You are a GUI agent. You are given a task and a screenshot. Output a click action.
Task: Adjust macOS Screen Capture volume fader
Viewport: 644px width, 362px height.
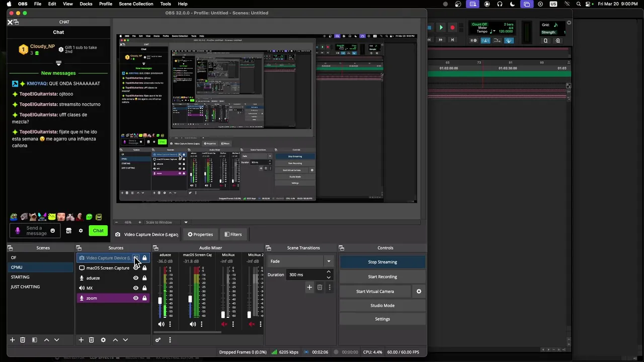click(190, 300)
